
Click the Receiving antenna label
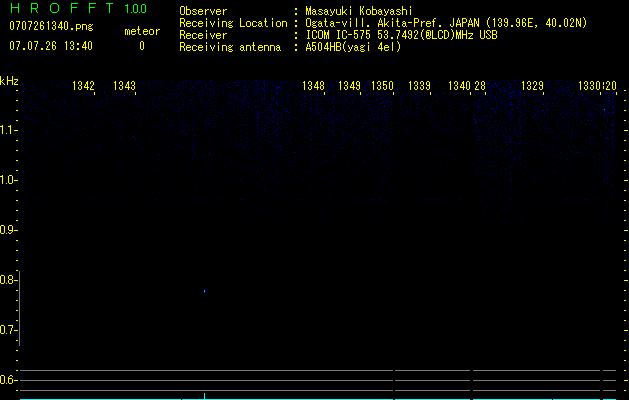[x=230, y=47]
